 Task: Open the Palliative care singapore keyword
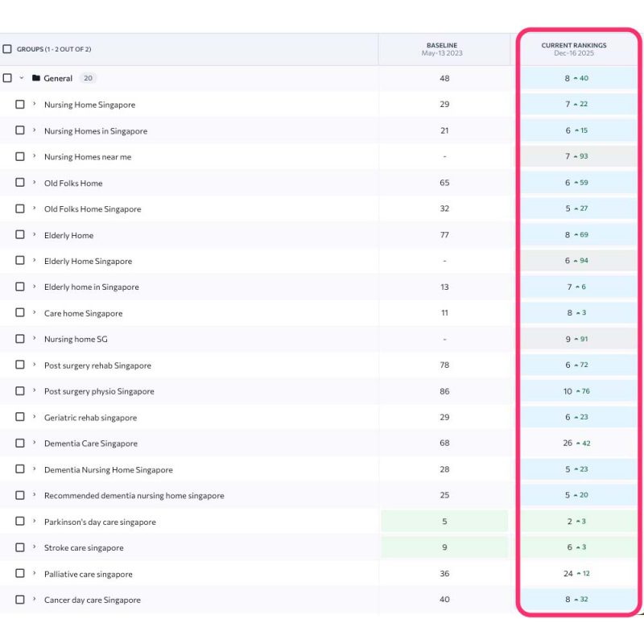[88, 574]
